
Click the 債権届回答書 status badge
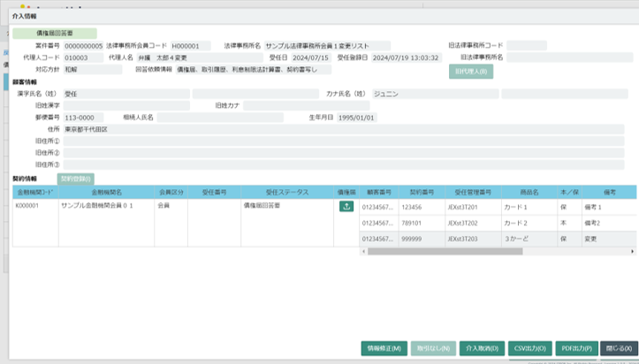[55, 33]
